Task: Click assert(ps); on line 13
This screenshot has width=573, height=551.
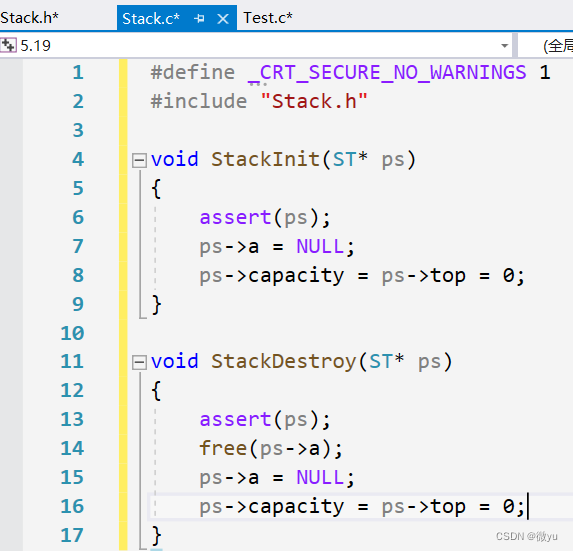Action: 265,419
